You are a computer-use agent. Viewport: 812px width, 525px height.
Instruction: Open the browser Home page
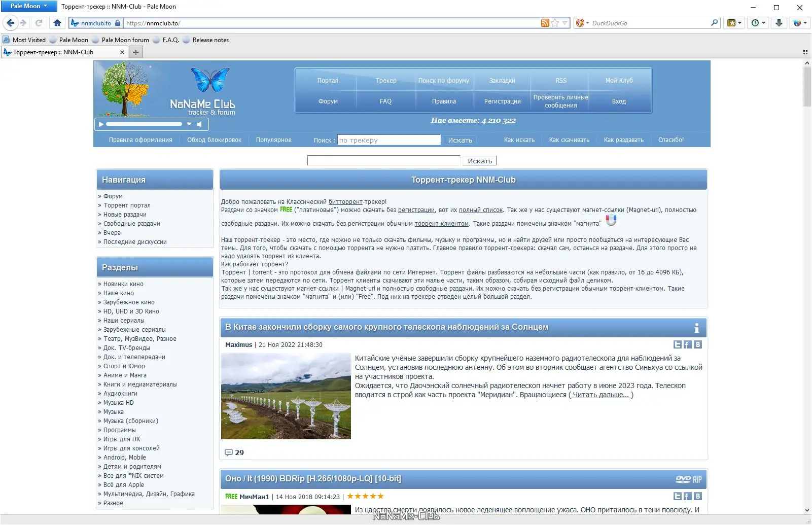[57, 23]
